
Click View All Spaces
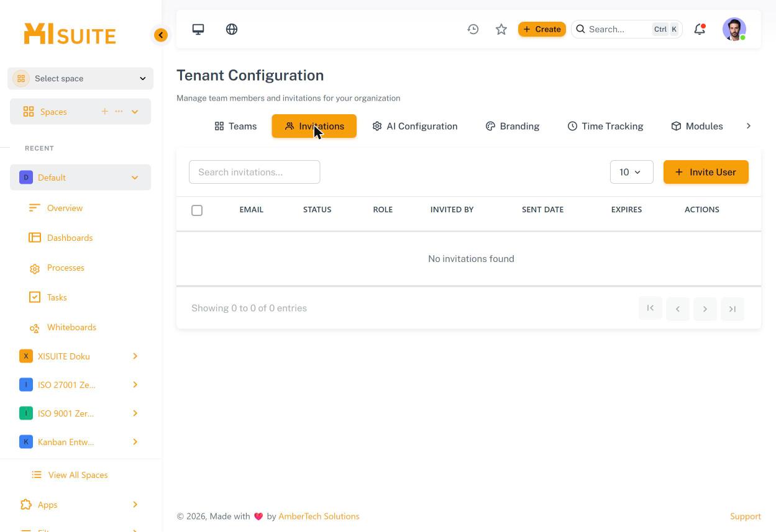click(78, 475)
